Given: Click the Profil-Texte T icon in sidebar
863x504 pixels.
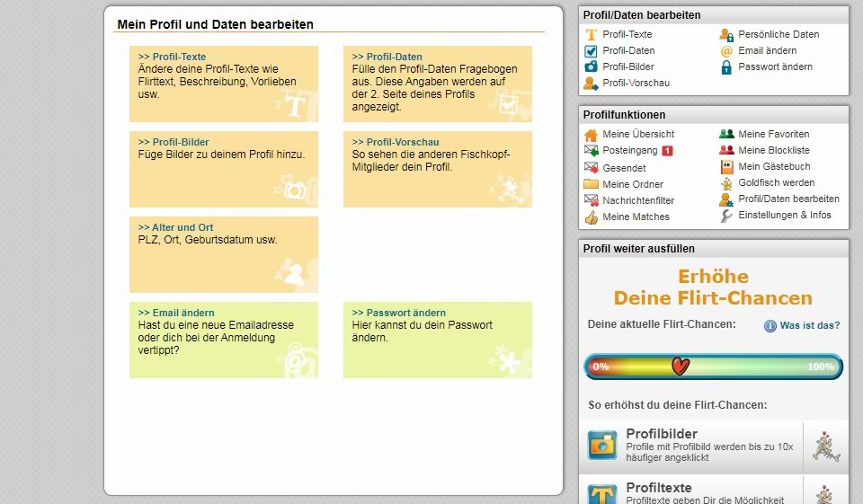Looking at the screenshot, I should point(591,35).
